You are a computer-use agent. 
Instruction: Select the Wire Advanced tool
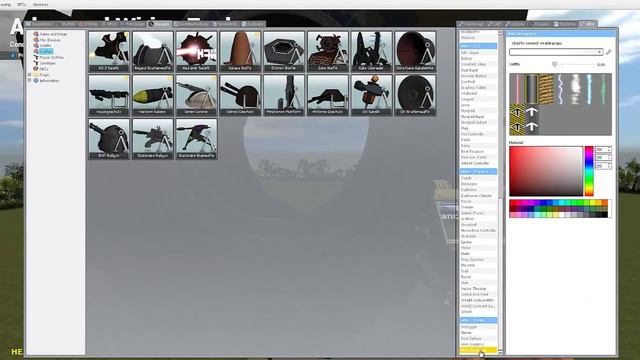pos(478,350)
